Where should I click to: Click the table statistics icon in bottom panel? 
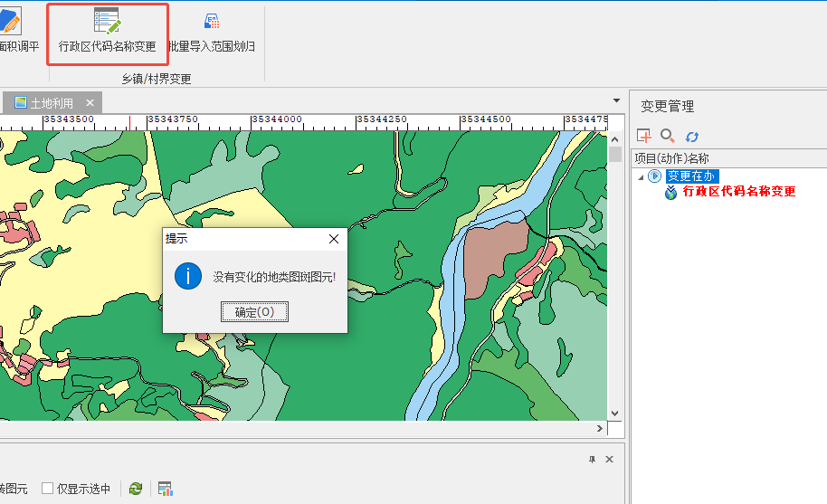tap(165, 489)
